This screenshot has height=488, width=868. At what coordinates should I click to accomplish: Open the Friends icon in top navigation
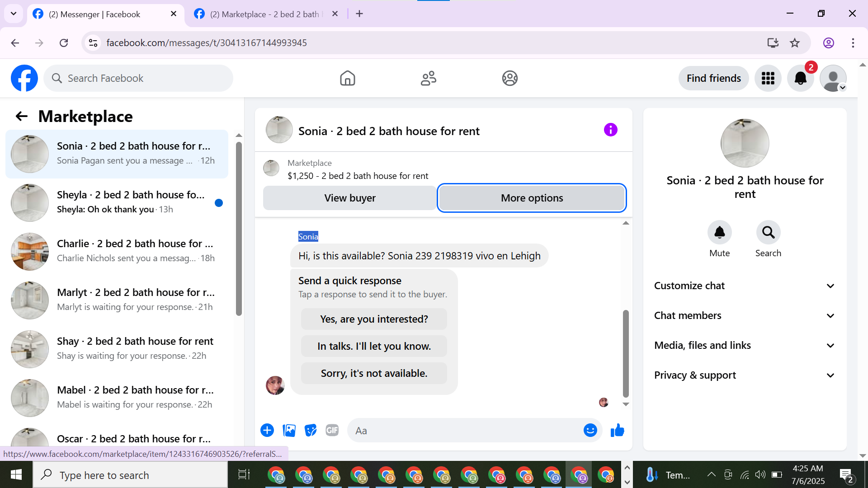click(429, 78)
